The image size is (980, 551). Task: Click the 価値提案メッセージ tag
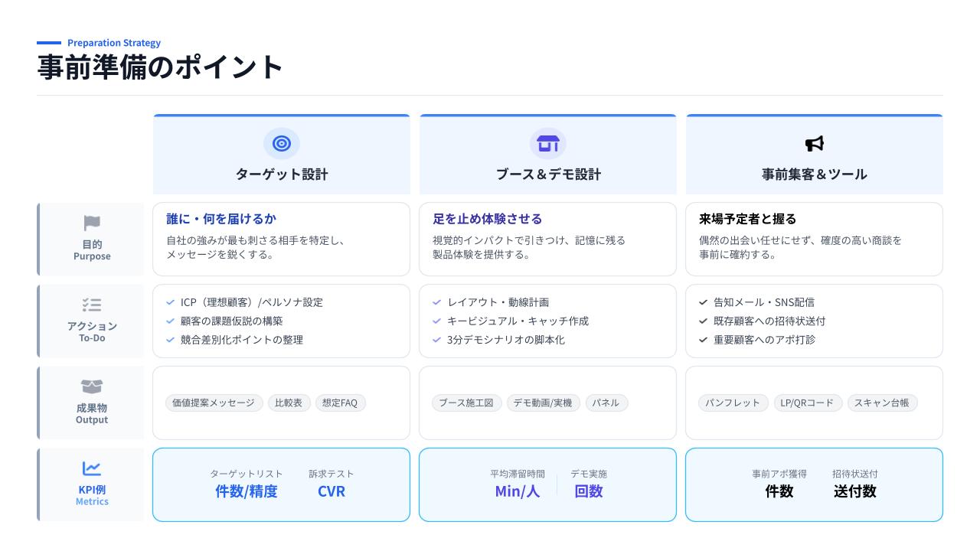[214, 403]
